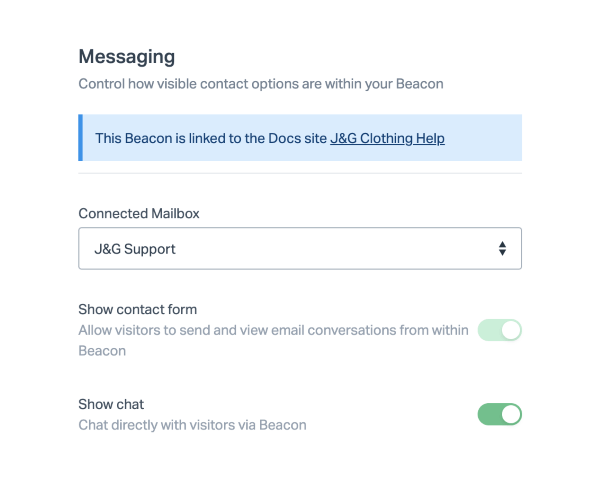Click the blue Docs site info banner text
The width and height of the screenshot is (609, 480).
pos(211,138)
